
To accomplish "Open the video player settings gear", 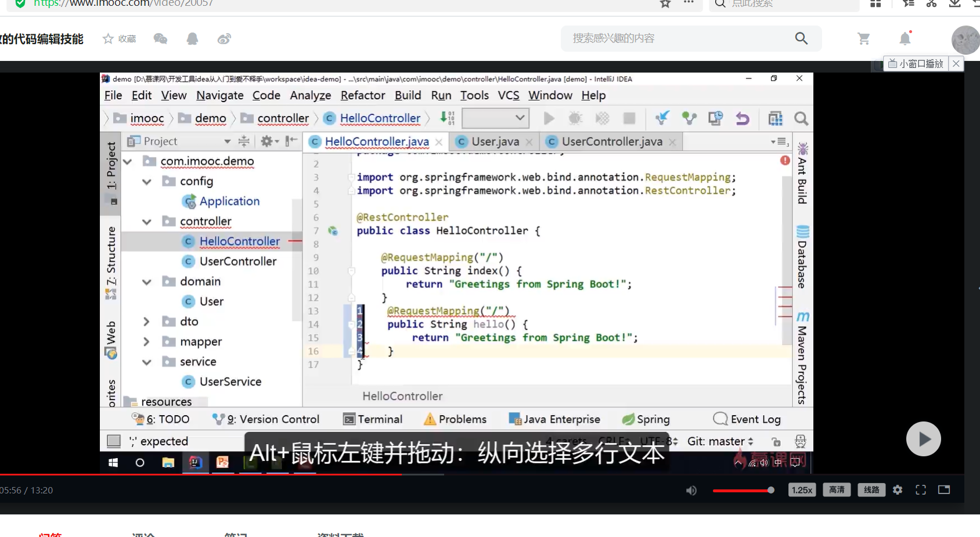I will (898, 490).
